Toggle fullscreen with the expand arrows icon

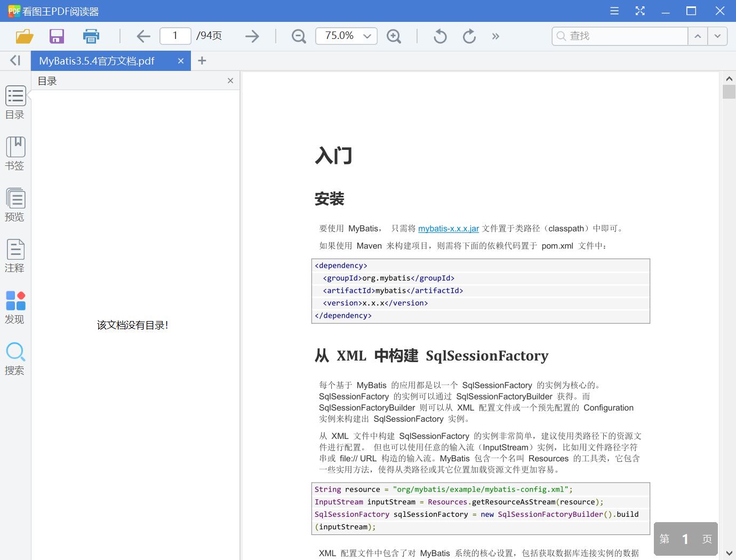click(x=640, y=11)
